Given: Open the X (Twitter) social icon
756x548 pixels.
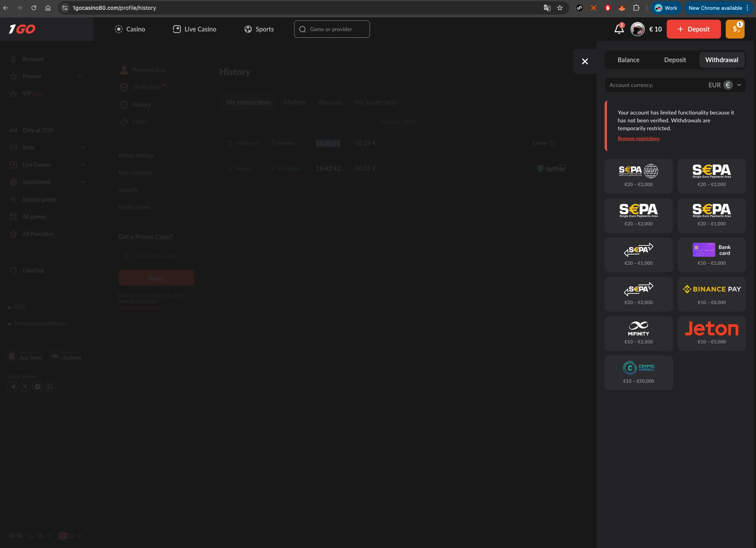Looking at the screenshot, I should [x=25, y=387].
